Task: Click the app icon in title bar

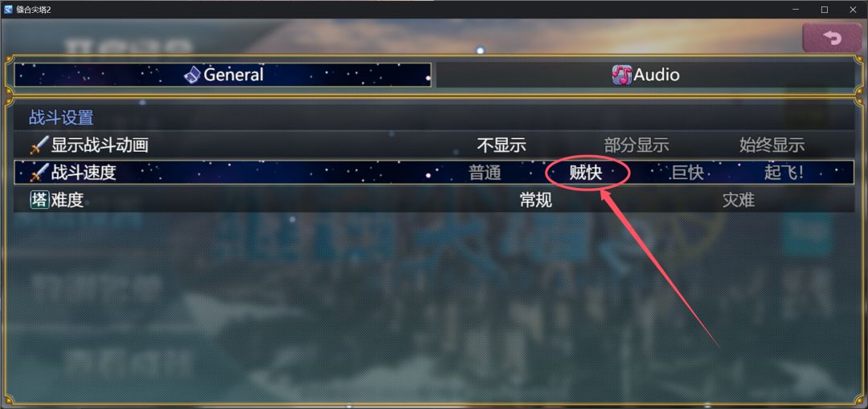Action: pyautogui.click(x=8, y=10)
